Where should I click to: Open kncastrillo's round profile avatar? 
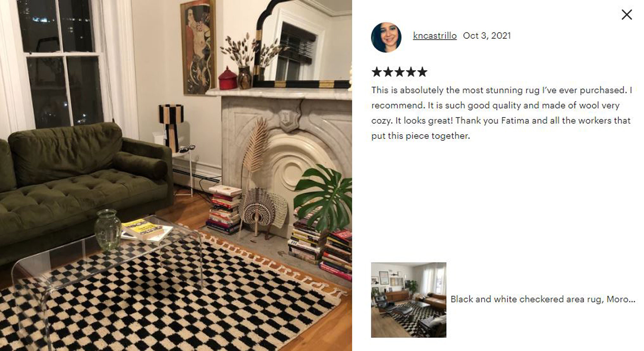pyautogui.click(x=386, y=38)
